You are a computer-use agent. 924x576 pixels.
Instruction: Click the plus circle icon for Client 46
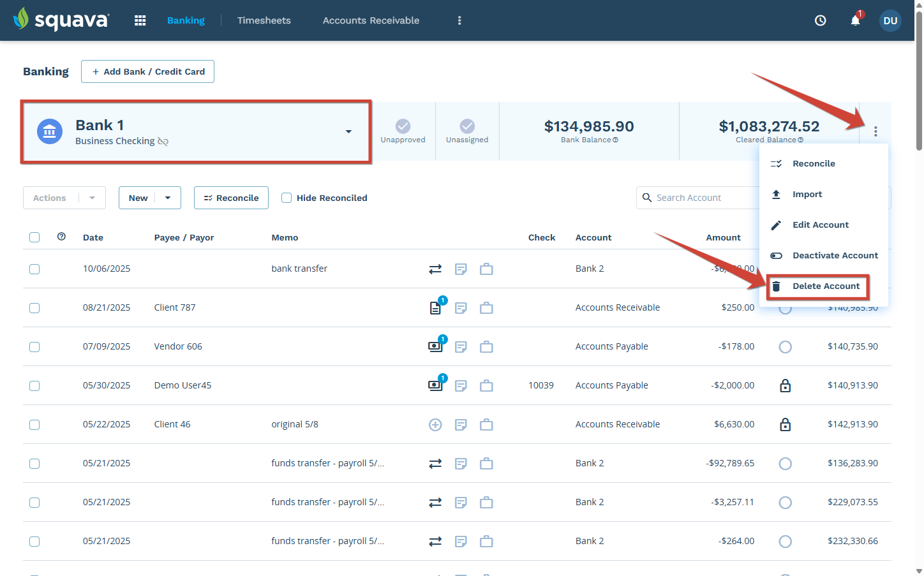tap(435, 425)
